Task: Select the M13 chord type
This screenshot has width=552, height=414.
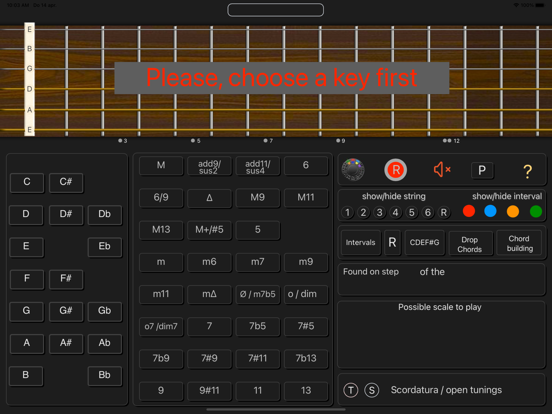Action: click(x=161, y=230)
